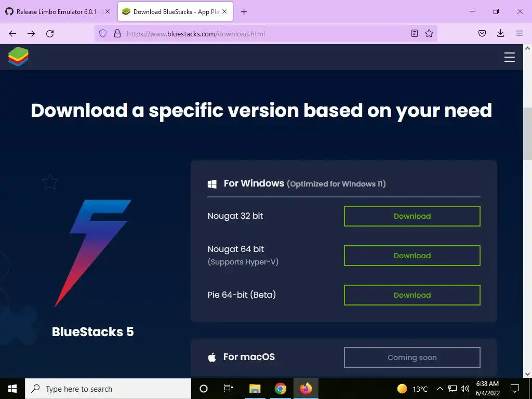The width and height of the screenshot is (532, 399).
Task: Open the weather widget showing 13°C
Action: [x=412, y=389]
